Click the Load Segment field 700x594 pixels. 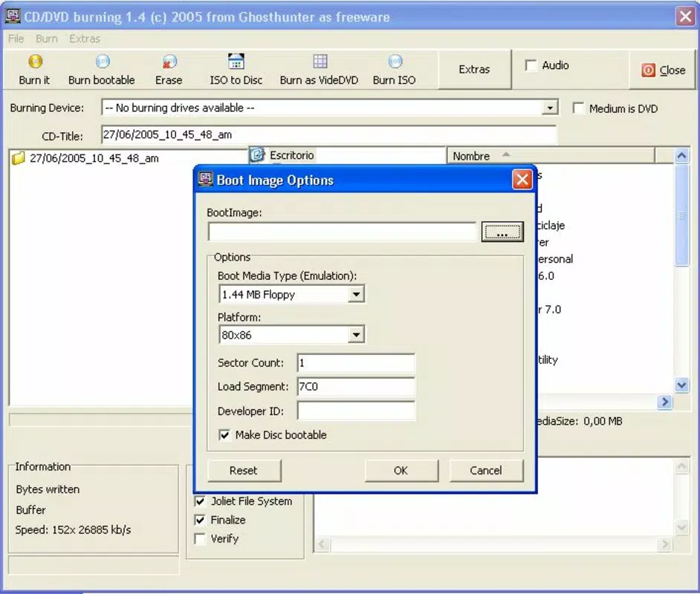356,387
